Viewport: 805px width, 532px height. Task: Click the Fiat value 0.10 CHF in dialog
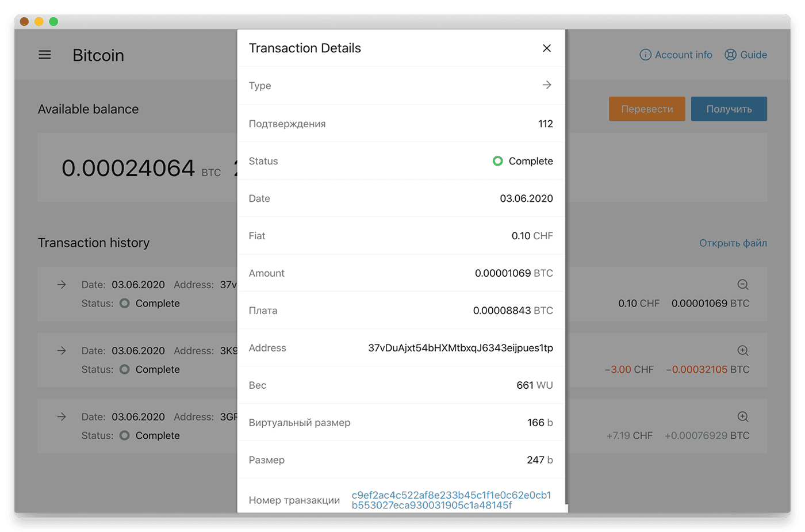click(x=532, y=236)
